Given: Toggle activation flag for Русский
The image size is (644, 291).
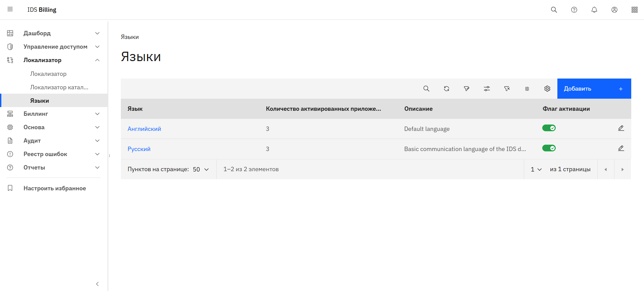Looking at the screenshot, I should [x=549, y=148].
